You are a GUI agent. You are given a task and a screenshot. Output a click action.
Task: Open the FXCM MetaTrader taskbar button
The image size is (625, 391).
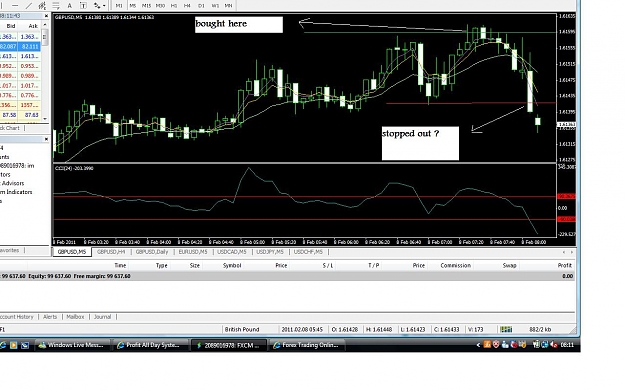[x=228, y=345]
